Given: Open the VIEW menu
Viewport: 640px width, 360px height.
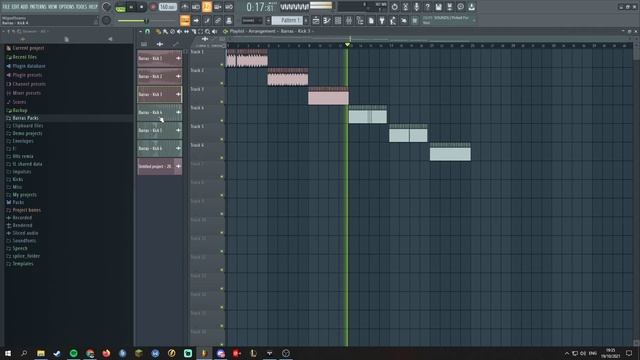Looking at the screenshot, I should pyautogui.click(x=53, y=7).
